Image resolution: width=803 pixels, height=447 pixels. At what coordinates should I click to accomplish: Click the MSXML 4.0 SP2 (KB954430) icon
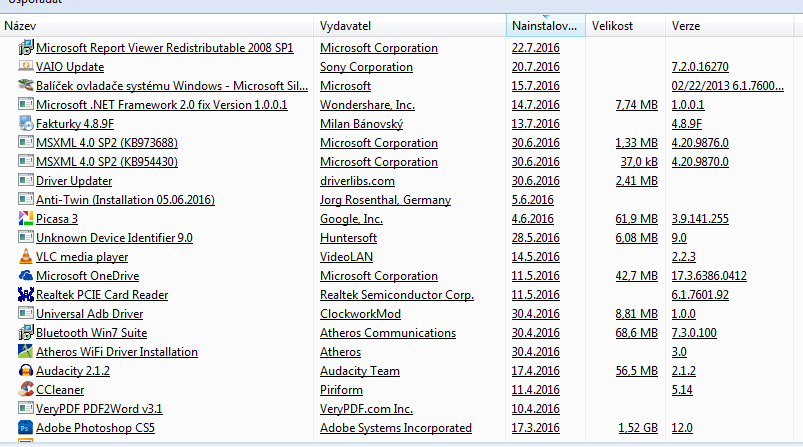tap(26, 161)
